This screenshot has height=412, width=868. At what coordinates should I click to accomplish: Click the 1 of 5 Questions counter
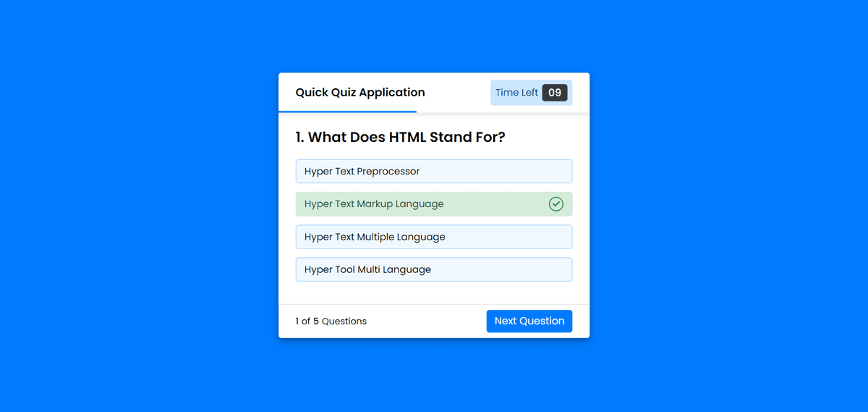click(331, 321)
